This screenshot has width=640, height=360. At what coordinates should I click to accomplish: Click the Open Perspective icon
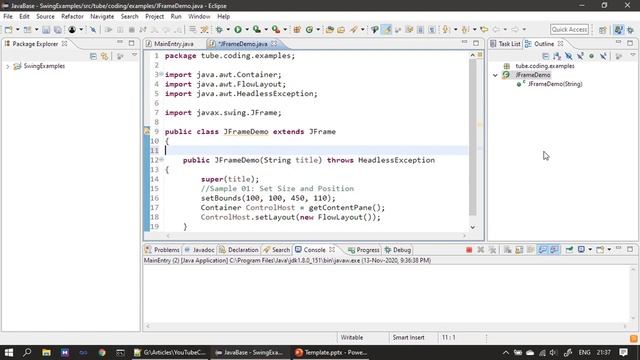click(x=603, y=30)
